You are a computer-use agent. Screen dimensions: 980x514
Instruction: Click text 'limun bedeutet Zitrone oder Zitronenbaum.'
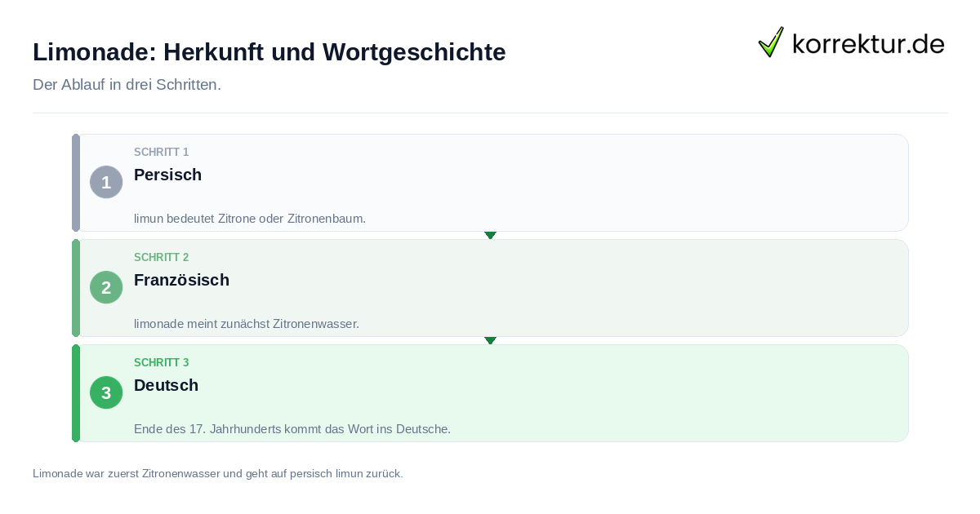click(x=250, y=219)
